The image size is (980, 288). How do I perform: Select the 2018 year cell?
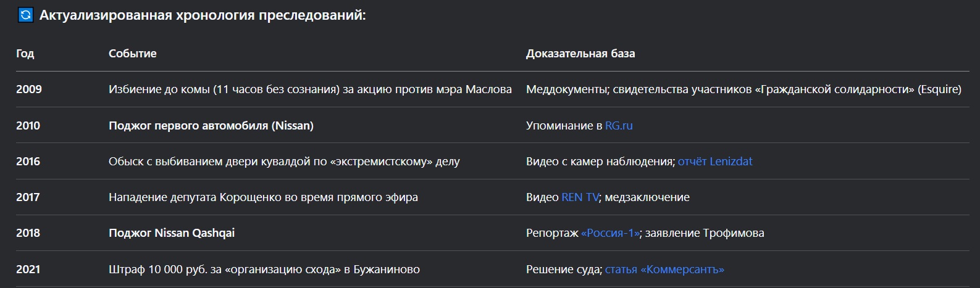[28, 233]
